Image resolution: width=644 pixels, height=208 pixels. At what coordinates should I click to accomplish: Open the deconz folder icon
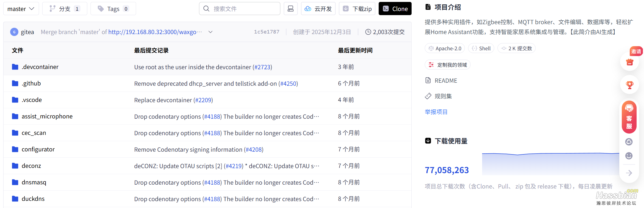pyautogui.click(x=15, y=166)
